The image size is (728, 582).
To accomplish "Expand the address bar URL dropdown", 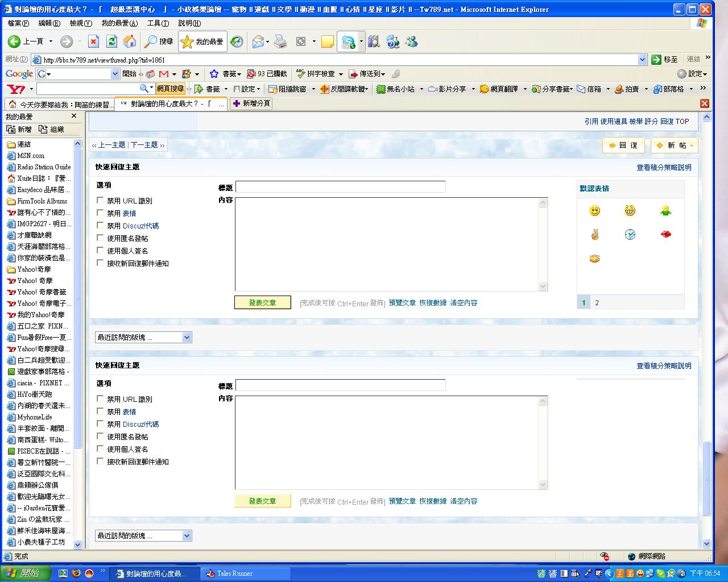I will click(642, 60).
